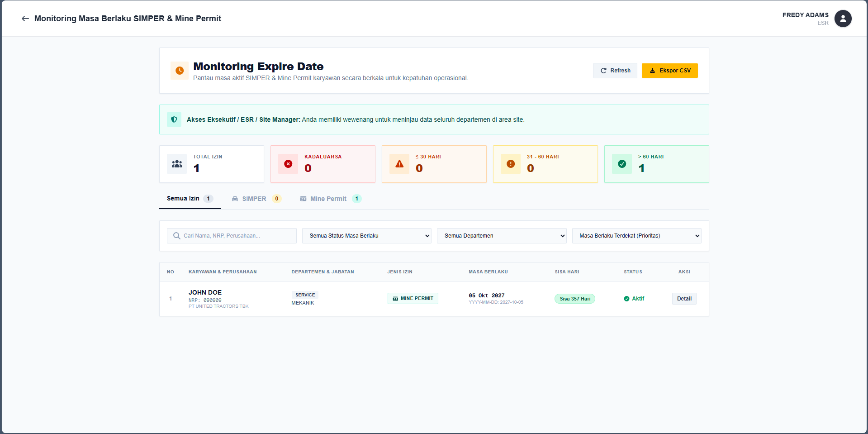868x434 pixels.
Task: Click the Sisa 357 Hari badge
Action: tap(575, 299)
